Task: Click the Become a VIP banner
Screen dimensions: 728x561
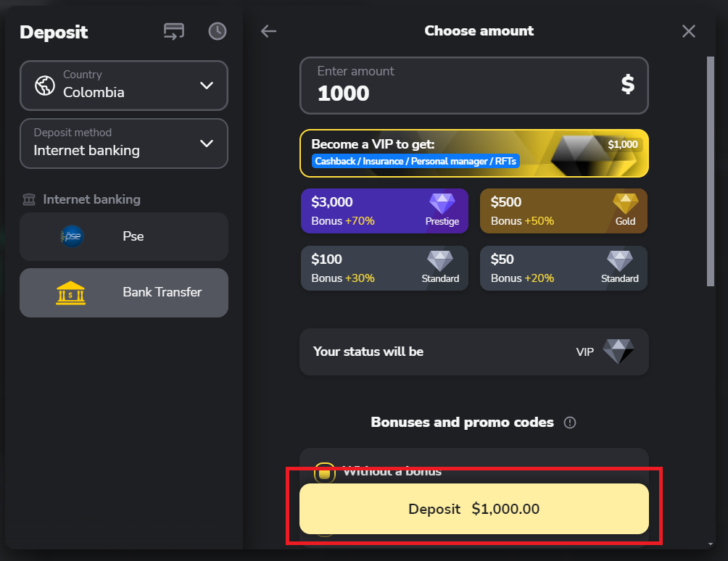Action: (x=473, y=153)
